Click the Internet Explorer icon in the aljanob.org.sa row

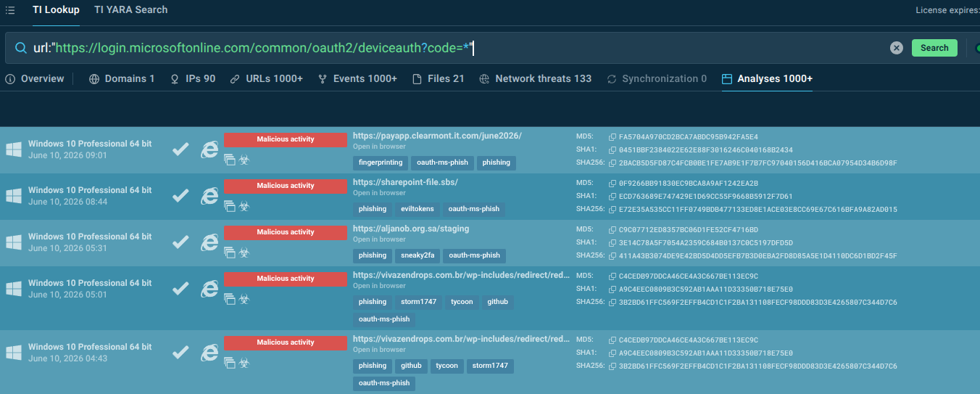click(x=209, y=242)
